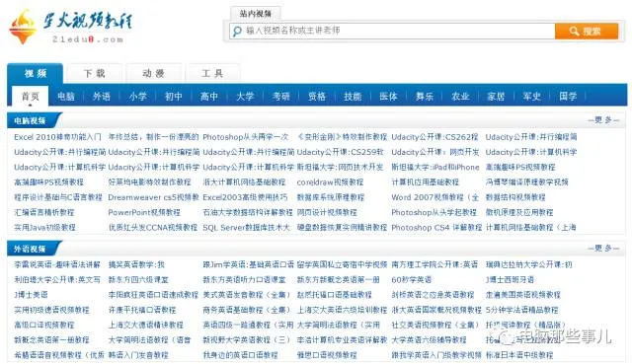Open the 资格 category in the nav bar

(317, 97)
